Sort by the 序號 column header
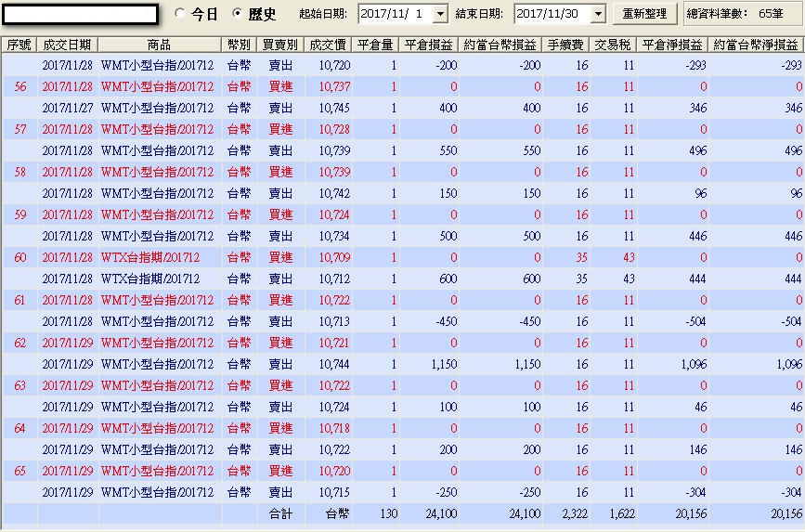Image resolution: width=805 pixels, height=532 pixels. point(19,45)
